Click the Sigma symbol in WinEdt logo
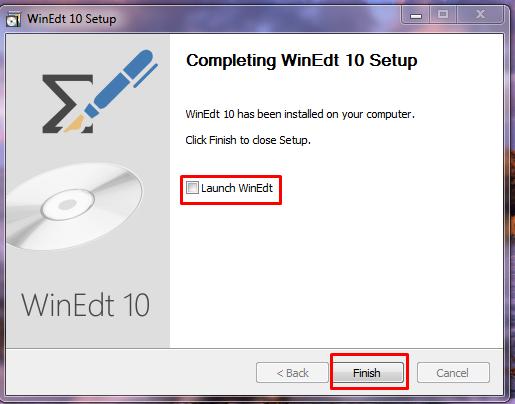The width and height of the screenshot is (515, 404). tap(63, 103)
